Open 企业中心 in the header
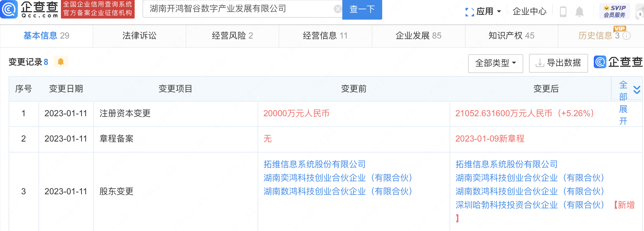The width and height of the screenshot is (644, 231). pos(529,11)
